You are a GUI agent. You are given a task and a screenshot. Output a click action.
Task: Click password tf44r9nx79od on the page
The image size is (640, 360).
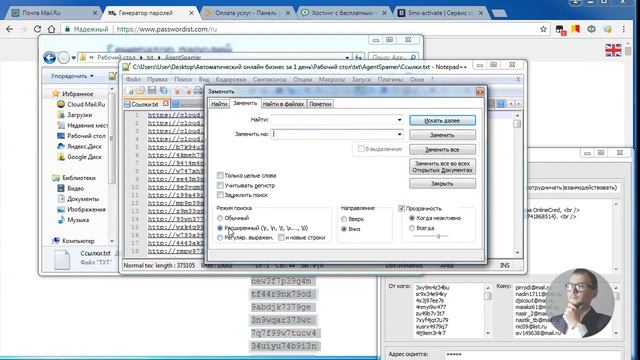click(281, 294)
